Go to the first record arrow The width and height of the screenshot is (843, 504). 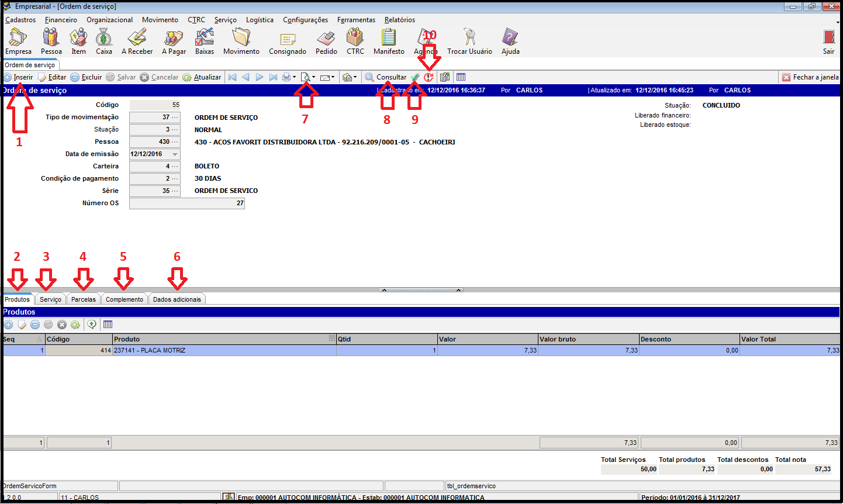(233, 77)
